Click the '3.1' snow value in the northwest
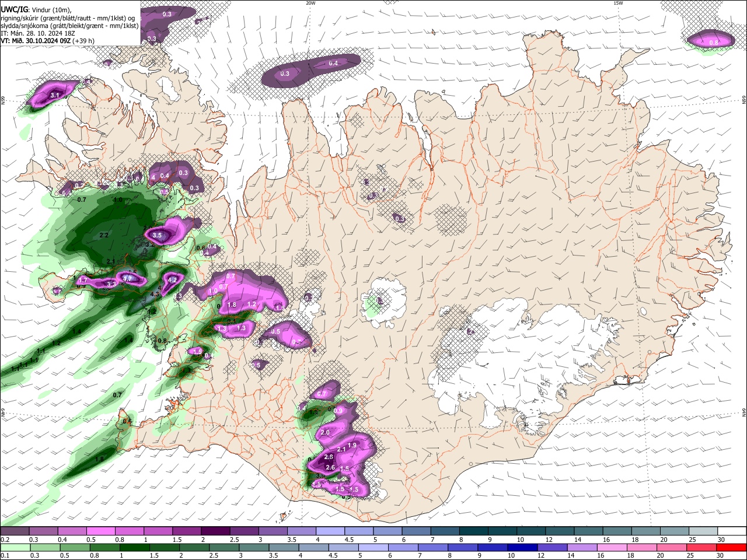 55,95
